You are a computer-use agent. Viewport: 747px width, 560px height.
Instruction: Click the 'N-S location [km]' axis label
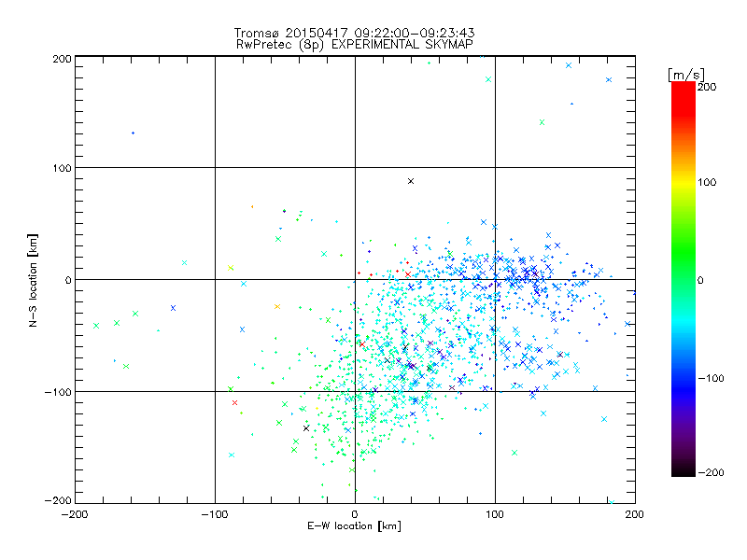(33, 280)
